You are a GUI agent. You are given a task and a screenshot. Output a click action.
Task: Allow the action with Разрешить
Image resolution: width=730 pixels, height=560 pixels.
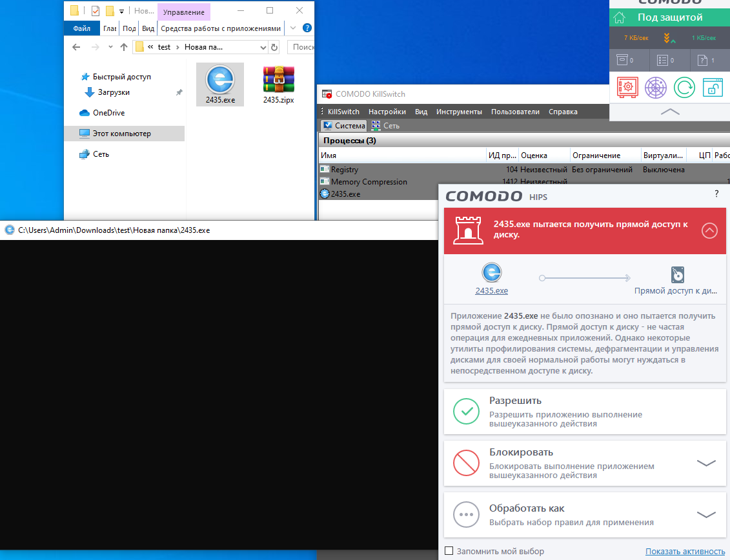click(585, 412)
